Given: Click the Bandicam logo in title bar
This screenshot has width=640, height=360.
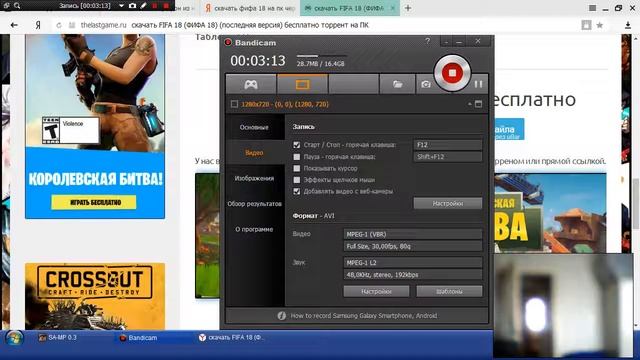Looking at the screenshot, I should pyautogui.click(x=228, y=42).
